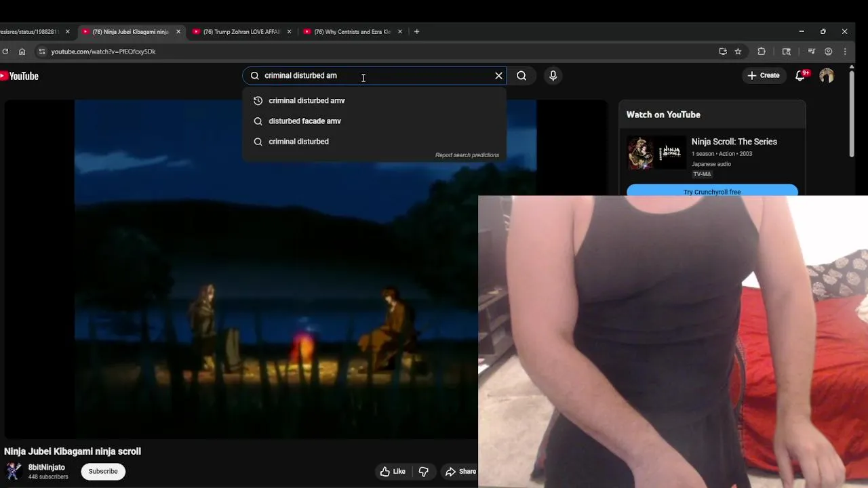Clear the search box with the X
The height and width of the screenshot is (488, 868).
[x=498, y=76]
